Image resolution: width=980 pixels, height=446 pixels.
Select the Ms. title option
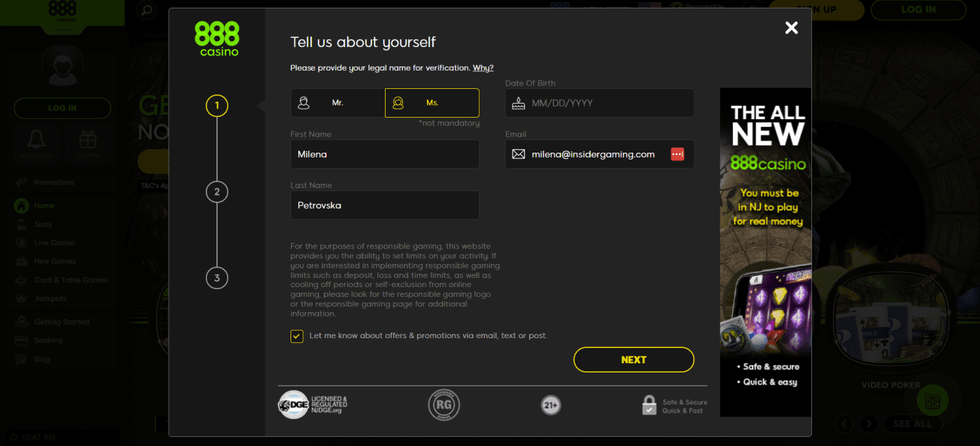tap(432, 103)
